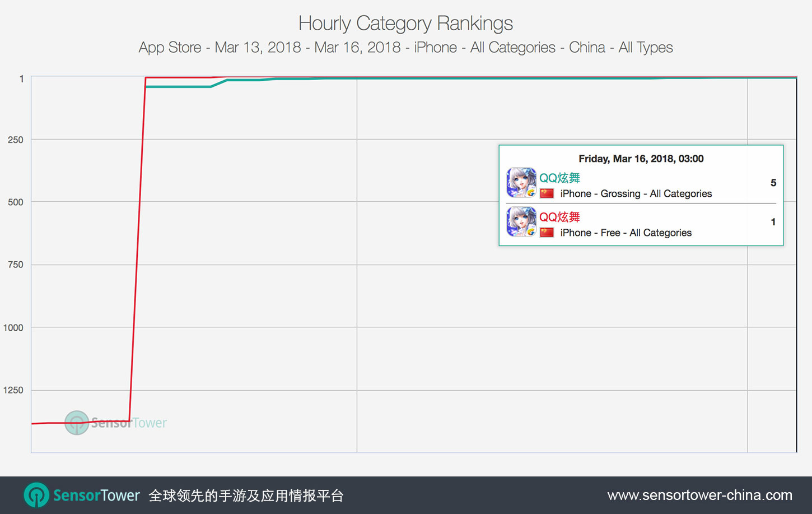Click the QQ炫舞 app icon in Grossing row
This screenshot has height=514, width=812.
click(521, 183)
